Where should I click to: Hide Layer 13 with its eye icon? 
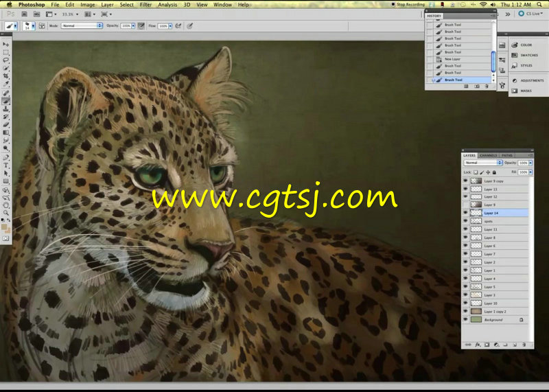click(465, 189)
